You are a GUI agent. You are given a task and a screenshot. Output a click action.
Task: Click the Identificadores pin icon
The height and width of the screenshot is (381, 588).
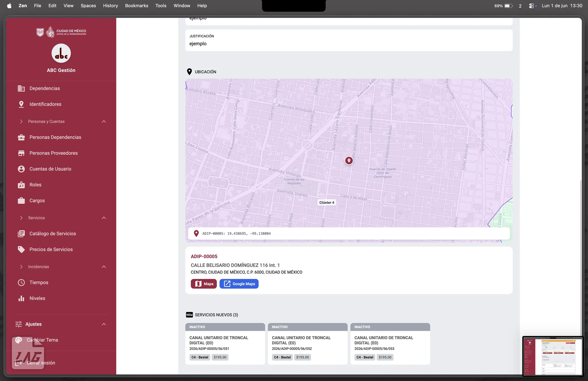click(x=21, y=104)
